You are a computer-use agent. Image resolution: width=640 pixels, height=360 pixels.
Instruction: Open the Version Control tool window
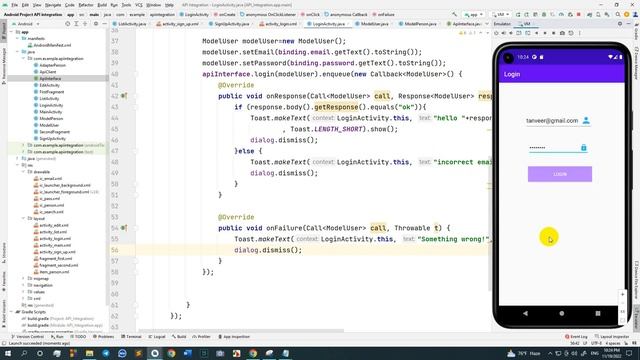(x=28, y=337)
